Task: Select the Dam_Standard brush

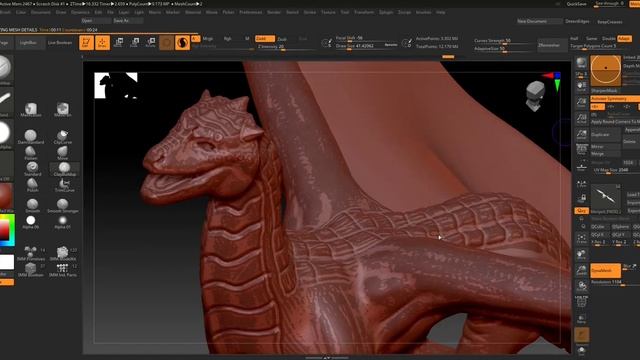Action: point(31,137)
